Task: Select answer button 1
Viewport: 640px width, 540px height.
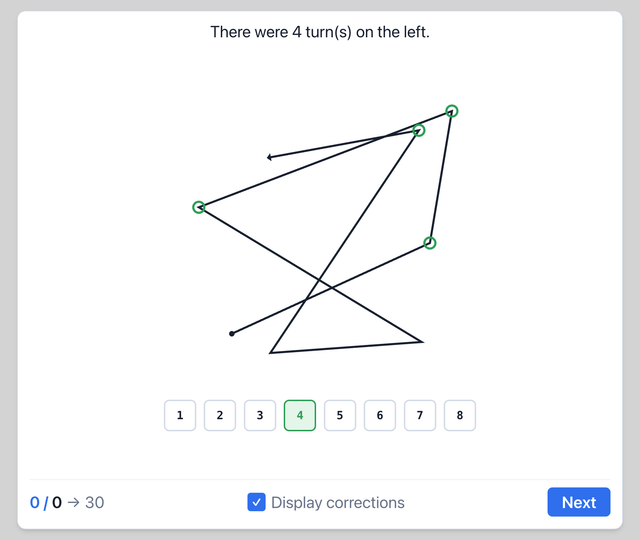Action: tap(180, 415)
